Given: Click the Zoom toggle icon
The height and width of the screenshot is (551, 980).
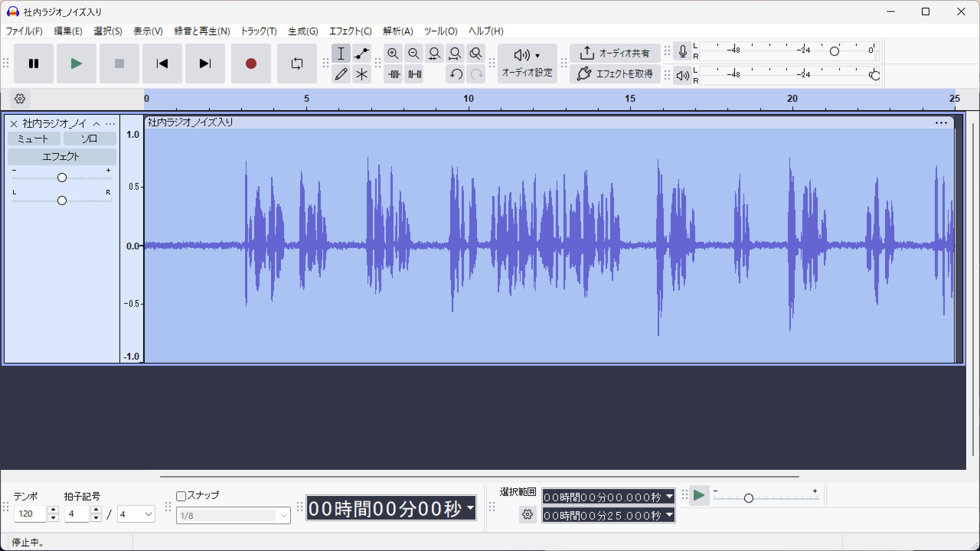Looking at the screenshot, I should tap(476, 54).
